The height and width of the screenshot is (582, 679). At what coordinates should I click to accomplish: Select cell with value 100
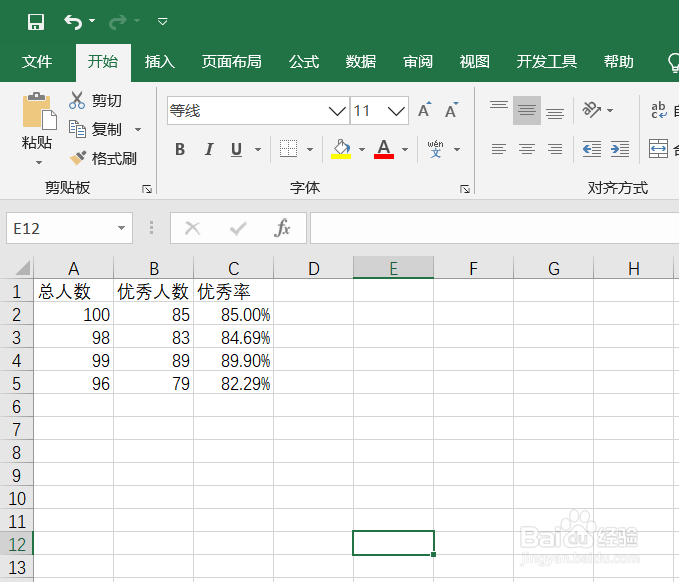point(74,314)
